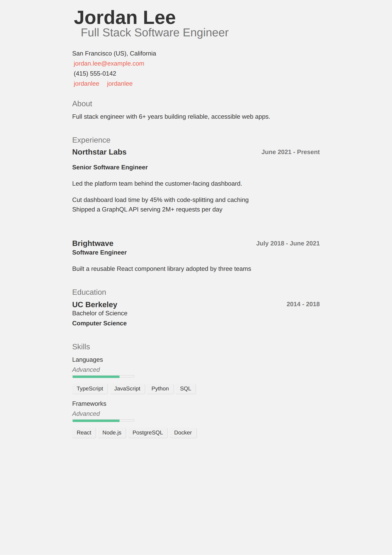Screen dimensions: 392x555
Task: Open the first jordanlee profile link
Action: click(x=87, y=84)
